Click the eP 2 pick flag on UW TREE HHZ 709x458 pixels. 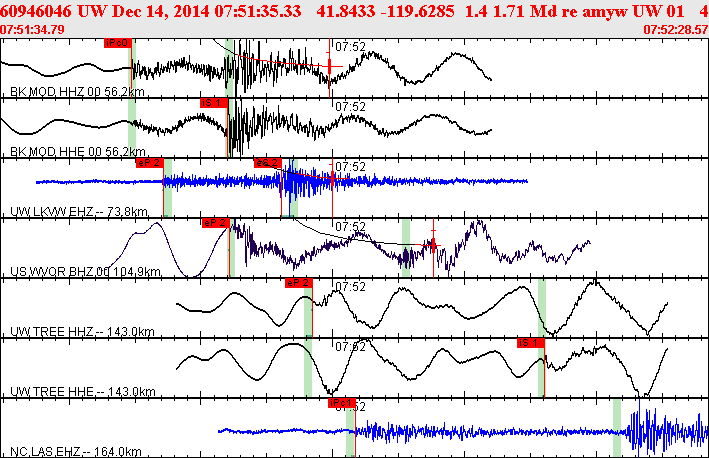pos(298,283)
